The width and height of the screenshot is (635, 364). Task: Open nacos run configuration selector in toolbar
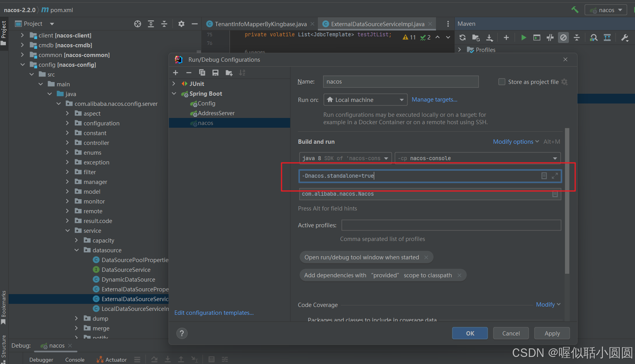(x=606, y=10)
